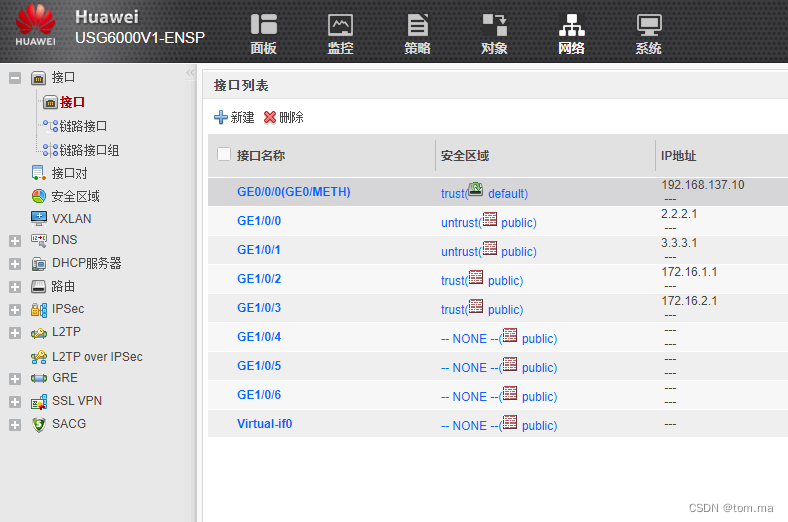The width and height of the screenshot is (788, 522).
Task: Open interface GE1/0/5
Action: coord(259,366)
